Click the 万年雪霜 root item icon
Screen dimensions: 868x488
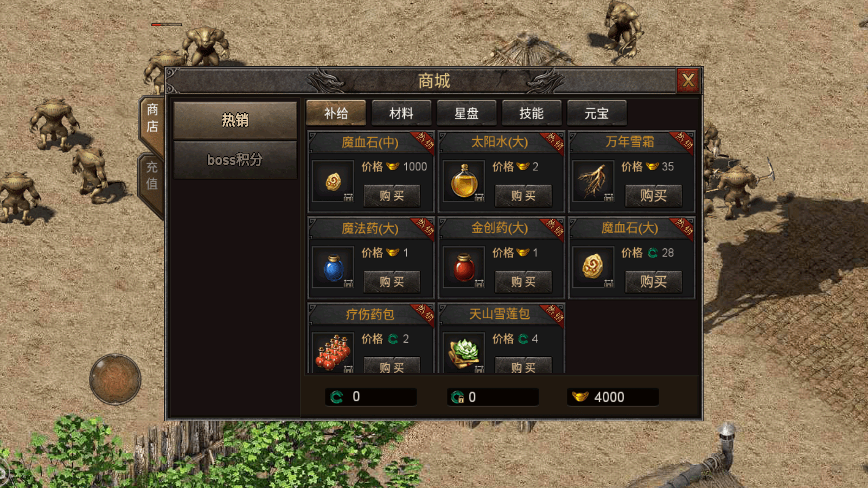click(x=593, y=181)
